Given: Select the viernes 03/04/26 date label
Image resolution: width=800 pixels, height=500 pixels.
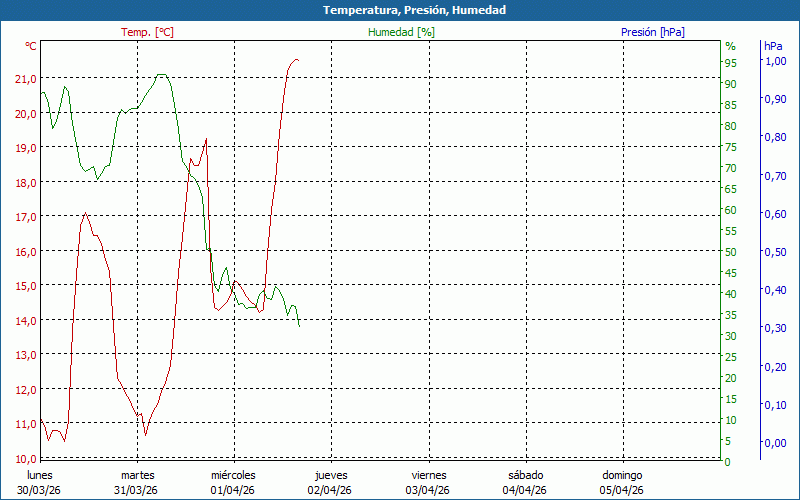Looking at the screenshot, I should pos(428,483).
